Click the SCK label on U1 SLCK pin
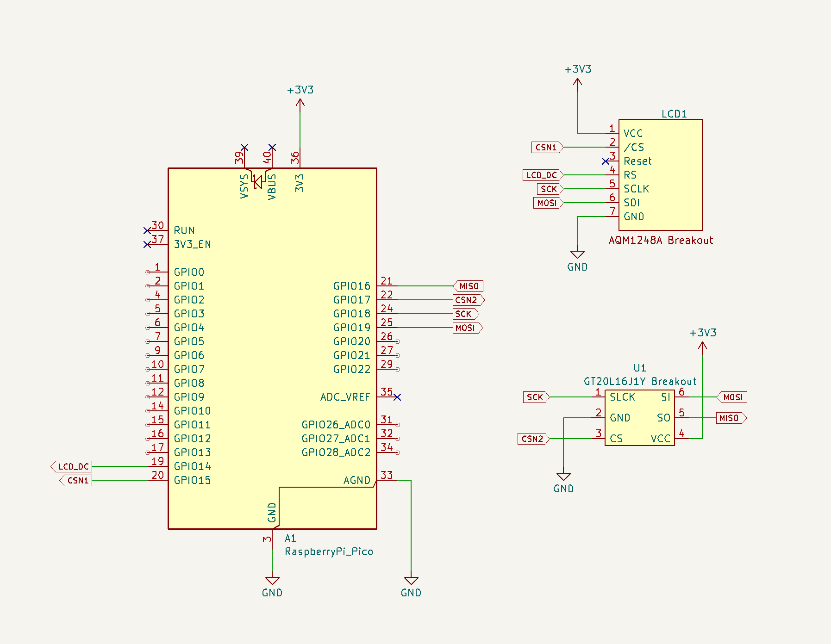The height and width of the screenshot is (644, 831). click(536, 397)
